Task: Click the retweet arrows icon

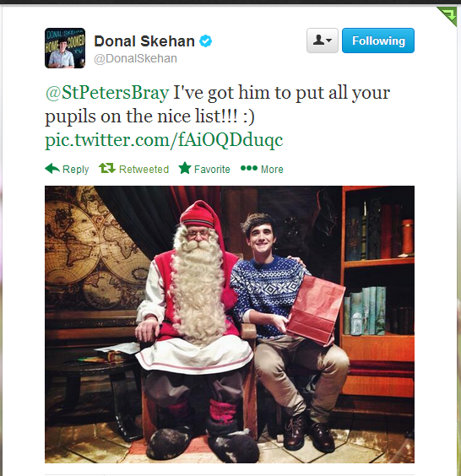Action: tap(107, 168)
